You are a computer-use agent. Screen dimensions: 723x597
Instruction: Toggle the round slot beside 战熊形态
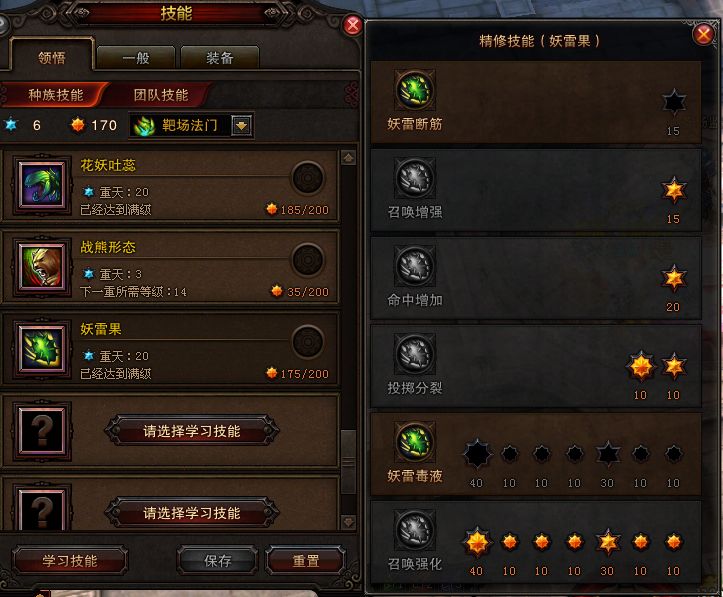308,260
